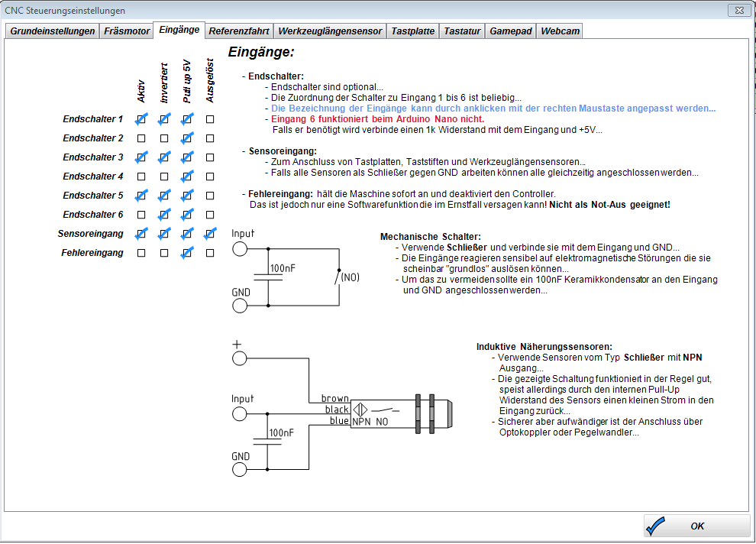Open the Webcam tab
The width and height of the screenshot is (756, 544).
pyautogui.click(x=560, y=31)
